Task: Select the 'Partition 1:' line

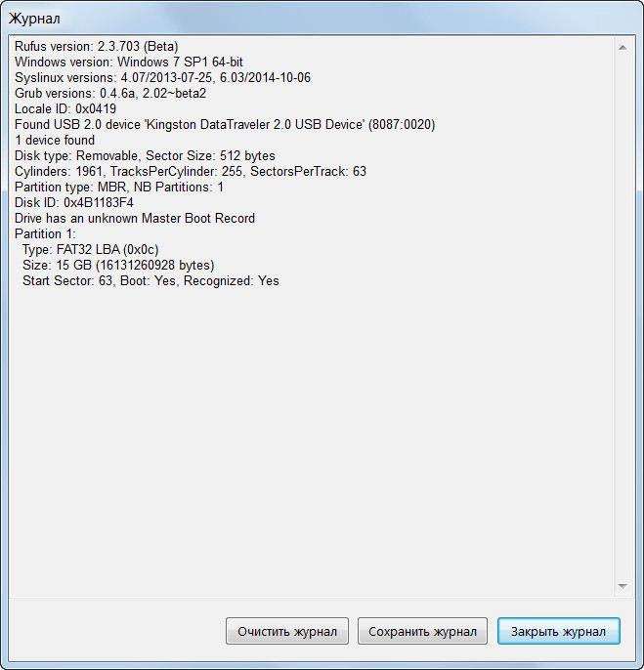Action: pyautogui.click(x=45, y=233)
